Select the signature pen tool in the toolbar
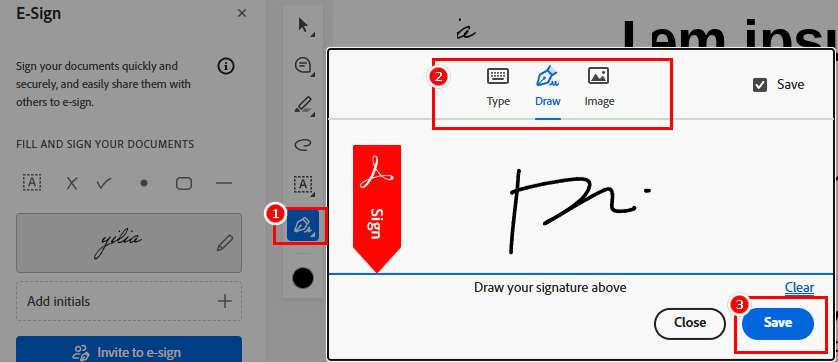 point(303,226)
